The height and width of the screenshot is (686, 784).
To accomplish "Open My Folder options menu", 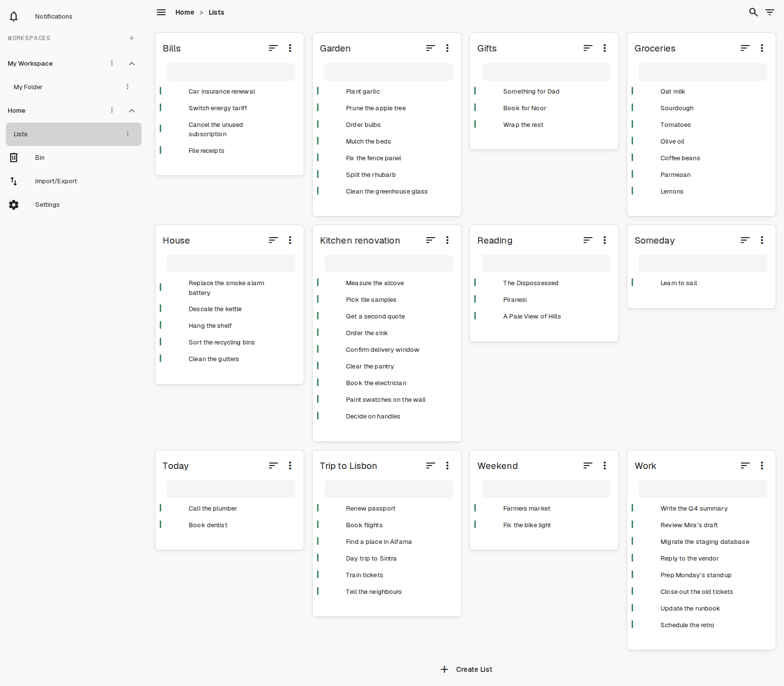I will click(x=127, y=87).
